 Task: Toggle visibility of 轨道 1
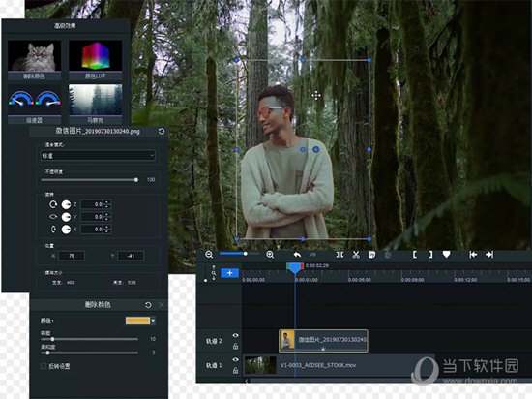235,359
